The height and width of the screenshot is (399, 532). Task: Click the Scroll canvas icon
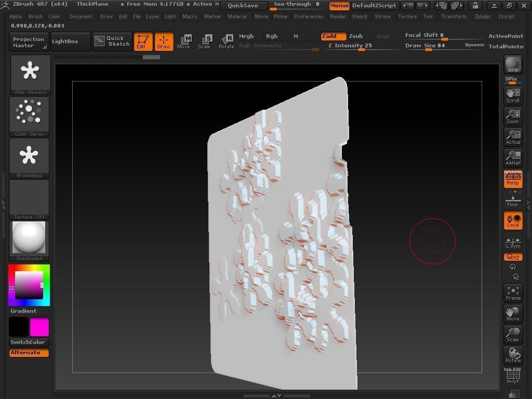pos(513,96)
